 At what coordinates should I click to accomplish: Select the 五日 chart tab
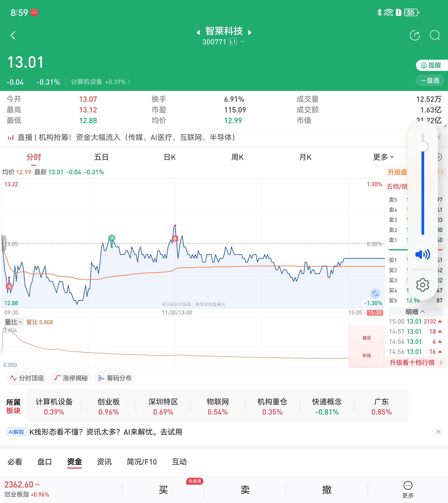point(101,157)
